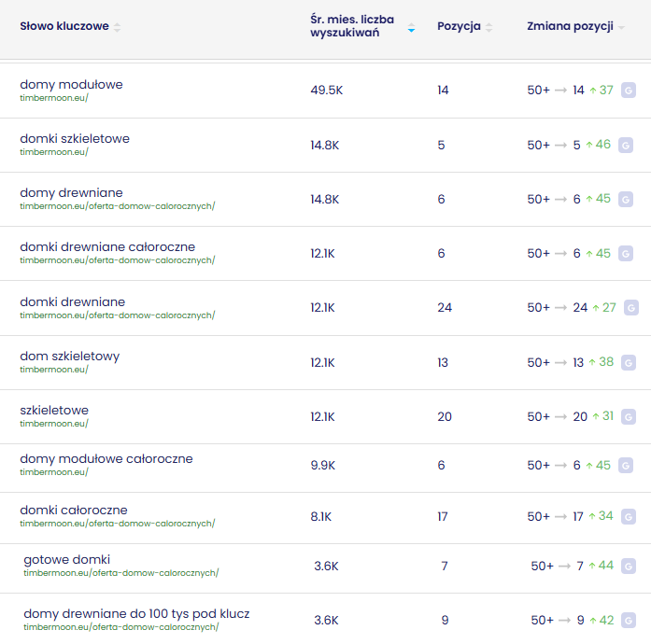This screenshot has height=644, width=651.
Task: Click Google icon in domy drewniane row
Action: click(626, 199)
